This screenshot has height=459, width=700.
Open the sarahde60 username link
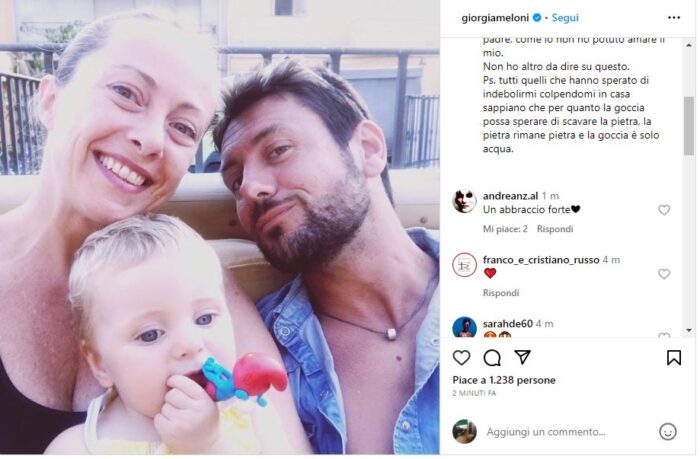click(508, 324)
